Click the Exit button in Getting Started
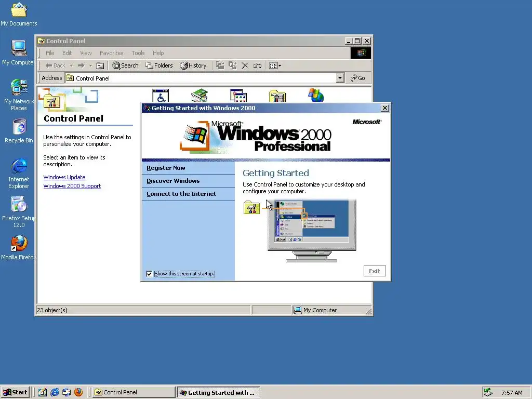This screenshot has height=399, width=532. 375,271
